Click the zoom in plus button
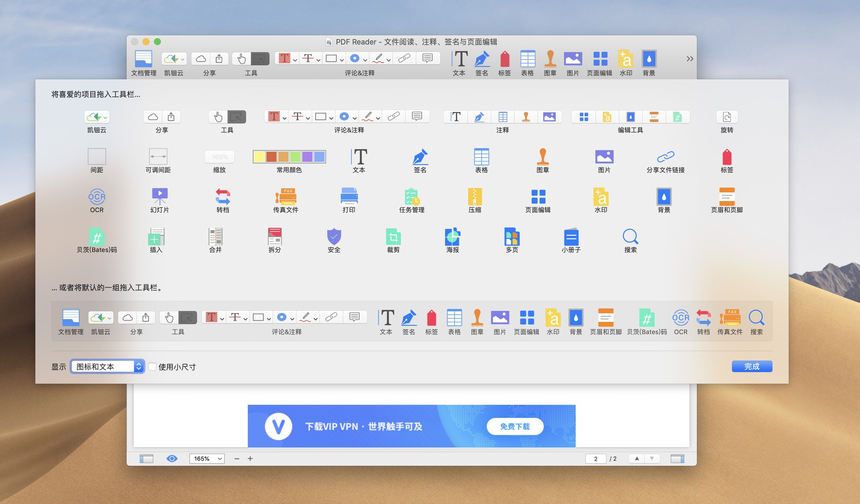Viewport: 860px width, 504px height. pyautogui.click(x=250, y=459)
